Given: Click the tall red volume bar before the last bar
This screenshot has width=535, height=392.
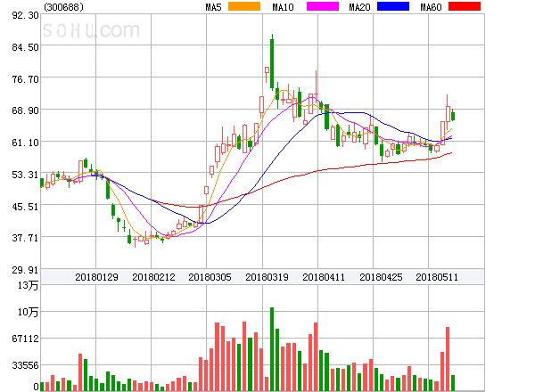Looking at the screenshot, I should [x=448, y=359].
